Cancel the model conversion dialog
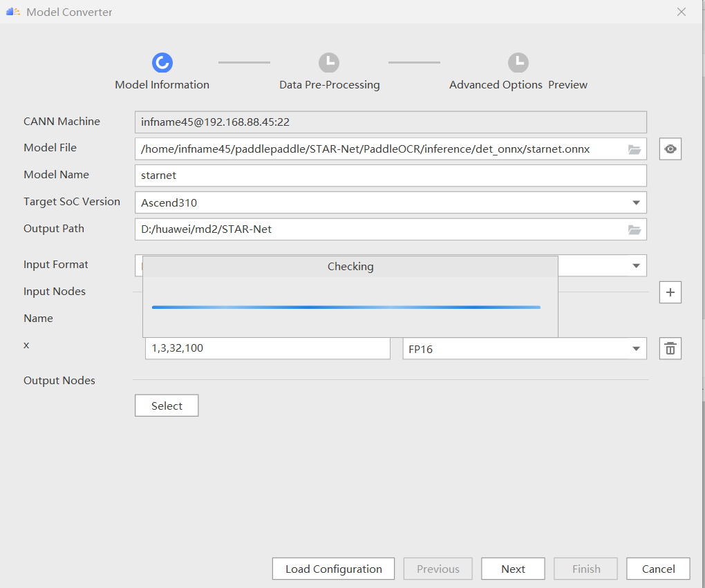The height and width of the screenshot is (588, 705). pyautogui.click(x=657, y=569)
